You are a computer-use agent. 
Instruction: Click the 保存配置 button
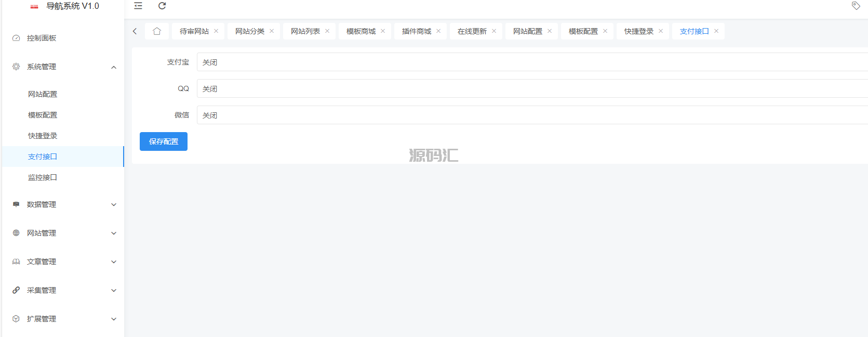pyautogui.click(x=164, y=141)
